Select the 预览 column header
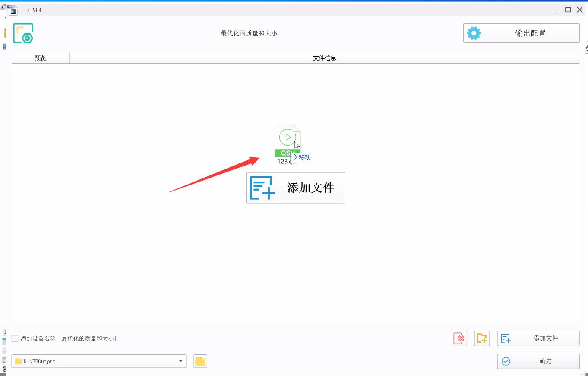 (41, 58)
